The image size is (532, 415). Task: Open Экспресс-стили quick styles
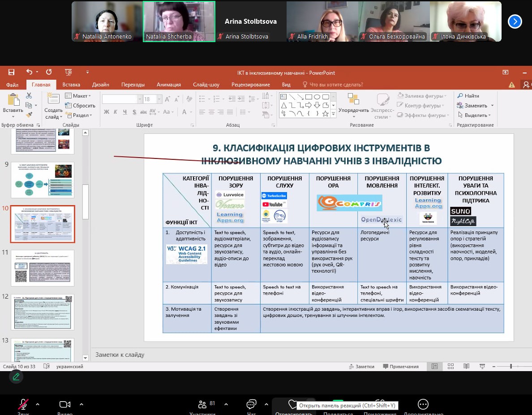pos(382,106)
